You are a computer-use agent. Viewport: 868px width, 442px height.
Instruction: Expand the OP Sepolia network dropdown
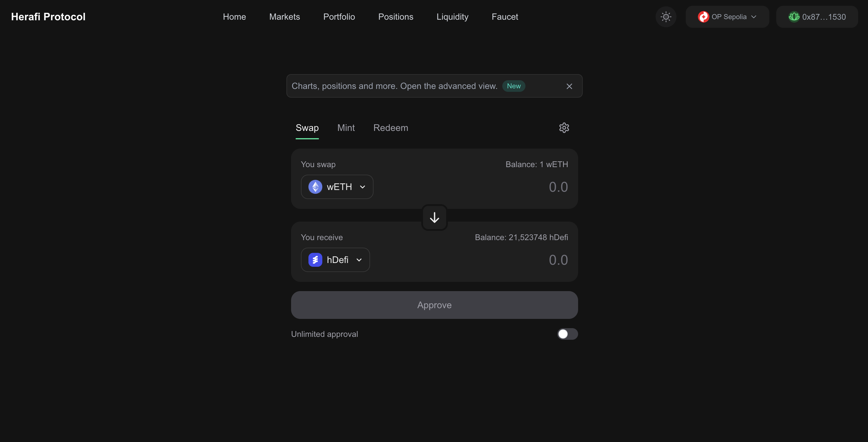click(x=727, y=17)
